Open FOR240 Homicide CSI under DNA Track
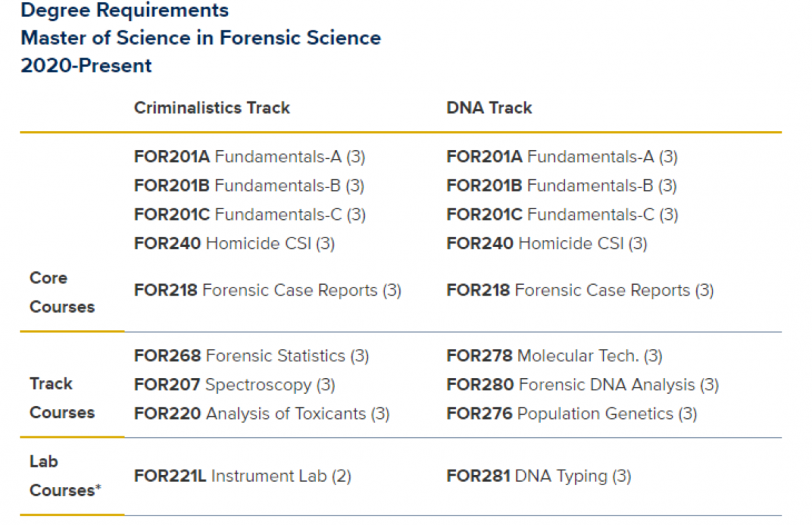This screenshot has width=812, height=525. (547, 243)
